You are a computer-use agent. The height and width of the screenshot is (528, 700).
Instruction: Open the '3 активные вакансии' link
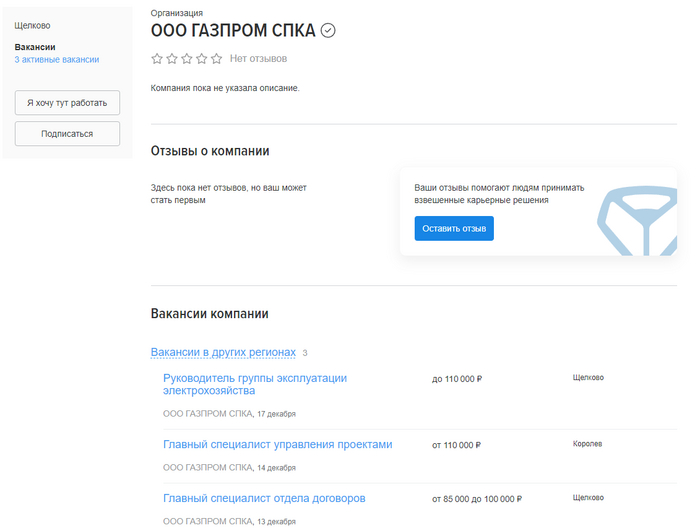point(57,60)
